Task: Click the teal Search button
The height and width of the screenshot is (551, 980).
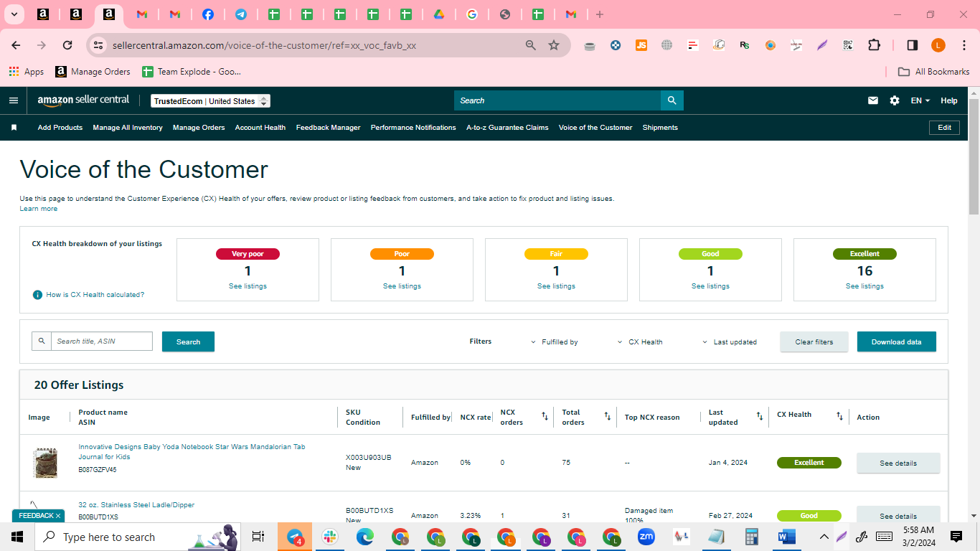Action: 188,342
